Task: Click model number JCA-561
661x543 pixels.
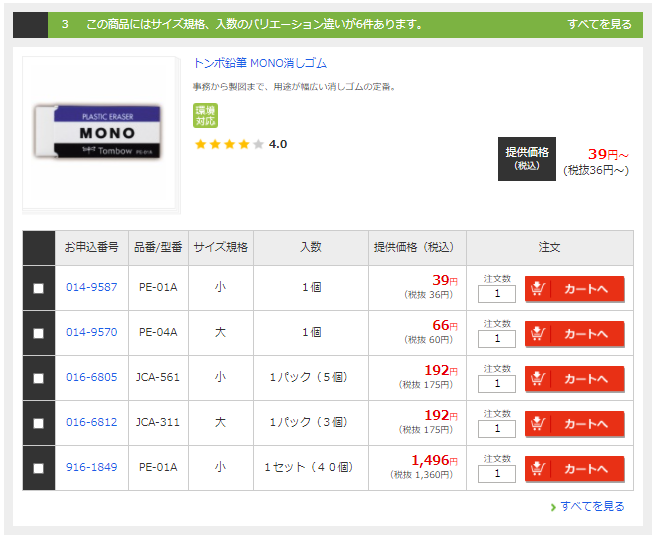Action: [158, 377]
